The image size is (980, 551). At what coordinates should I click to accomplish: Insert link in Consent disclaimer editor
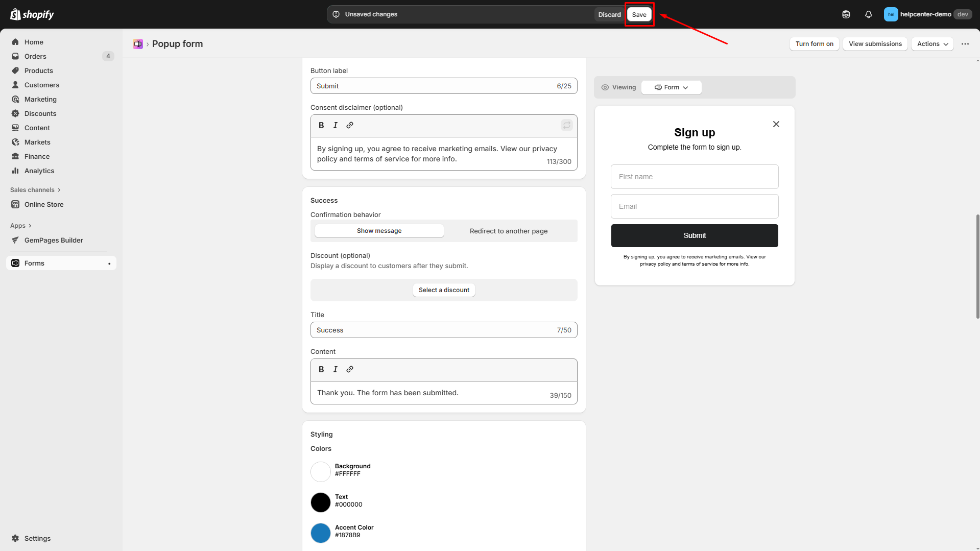pos(350,125)
